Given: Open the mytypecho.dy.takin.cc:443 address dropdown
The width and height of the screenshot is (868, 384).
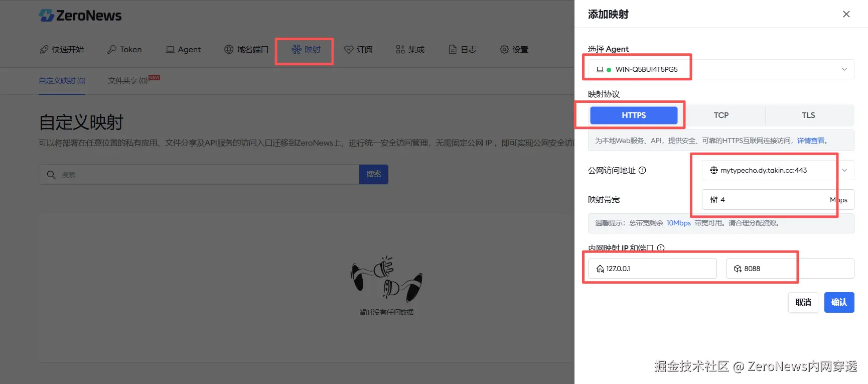Looking at the screenshot, I should pyautogui.click(x=778, y=170).
